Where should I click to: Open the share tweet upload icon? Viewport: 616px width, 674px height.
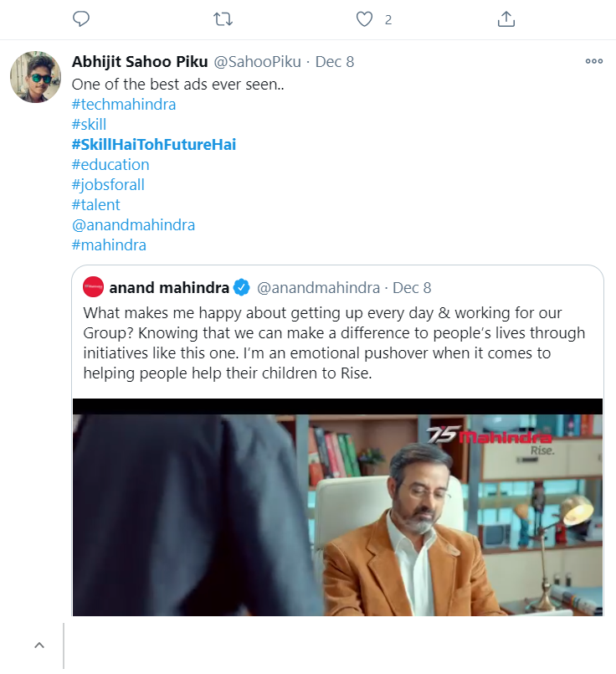pyautogui.click(x=506, y=19)
